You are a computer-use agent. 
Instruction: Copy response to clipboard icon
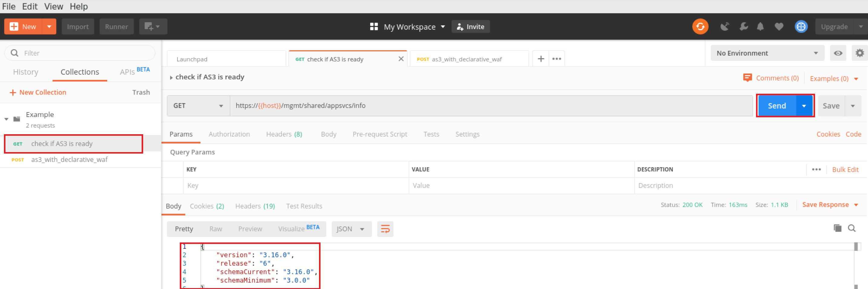coord(837,228)
